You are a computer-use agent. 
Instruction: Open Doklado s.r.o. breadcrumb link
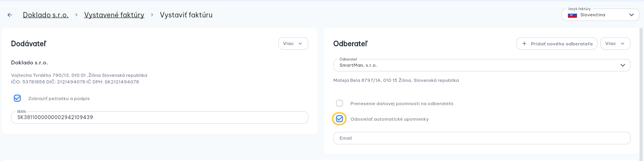pyautogui.click(x=46, y=15)
